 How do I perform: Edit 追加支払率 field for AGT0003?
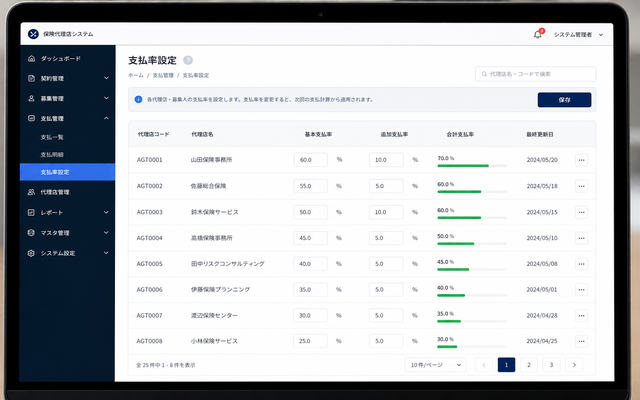(x=386, y=212)
